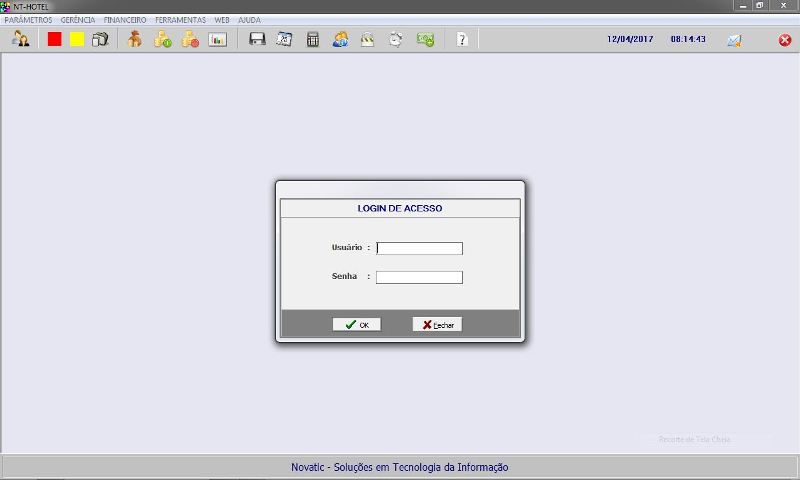Click the red square toolbar button
Screen dimensions: 800x480
[x=55, y=40]
